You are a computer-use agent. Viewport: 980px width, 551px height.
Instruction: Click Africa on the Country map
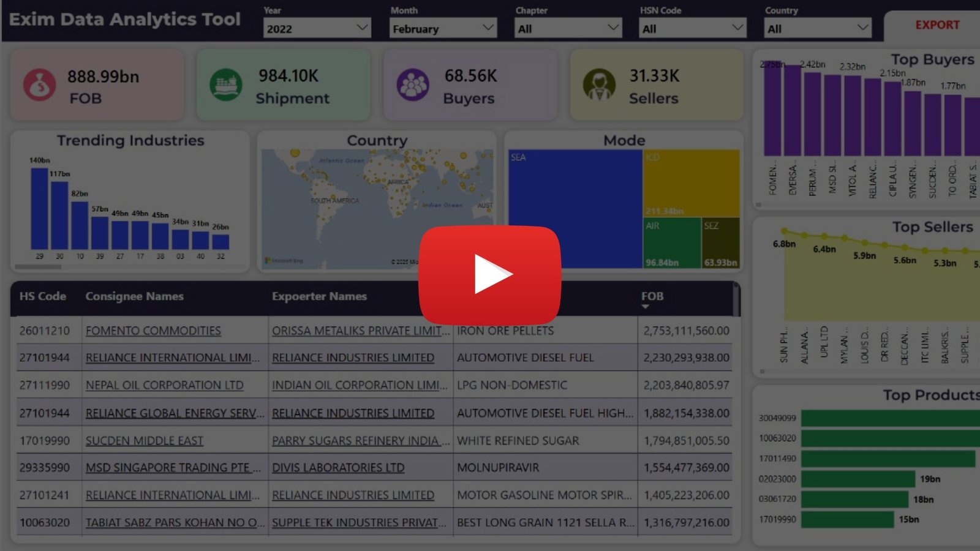[x=398, y=182]
